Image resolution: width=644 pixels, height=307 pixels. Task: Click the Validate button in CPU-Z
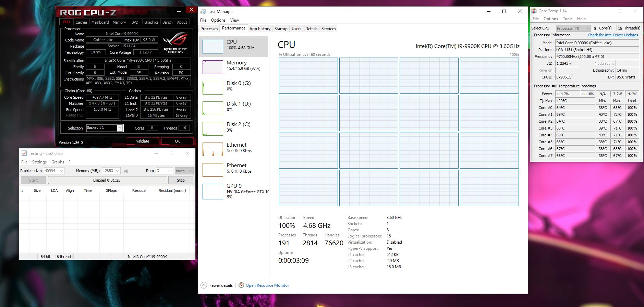click(x=143, y=141)
